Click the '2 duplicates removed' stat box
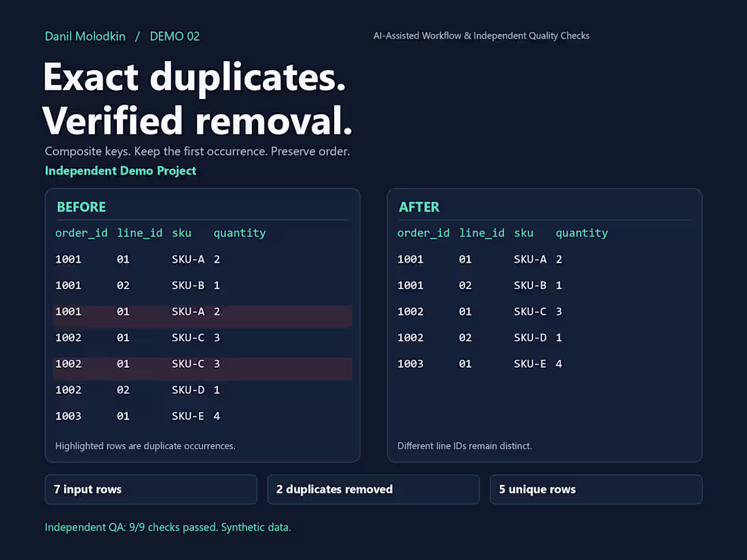The width and height of the screenshot is (747, 560). click(373, 489)
